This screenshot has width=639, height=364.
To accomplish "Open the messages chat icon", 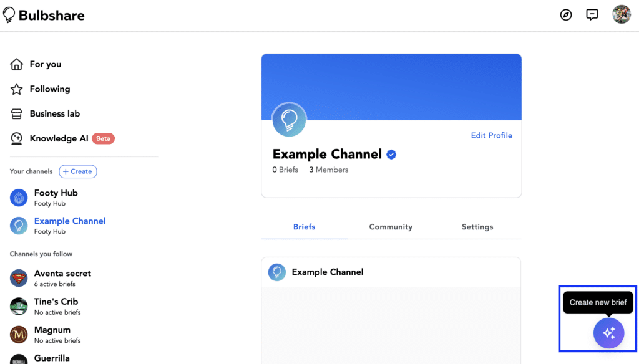I will pyautogui.click(x=592, y=15).
